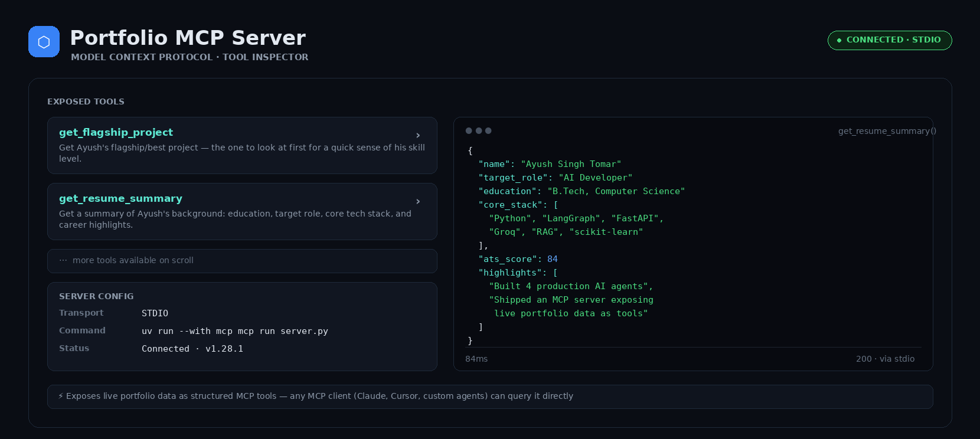Click the get_resume_summary description text
Image resolution: width=980 pixels, height=439 pixels.
coord(235,219)
